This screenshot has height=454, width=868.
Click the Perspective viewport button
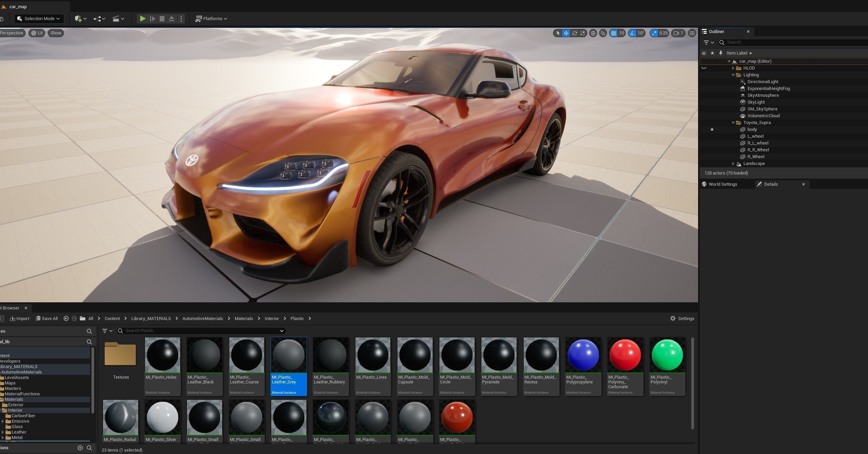(x=12, y=33)
